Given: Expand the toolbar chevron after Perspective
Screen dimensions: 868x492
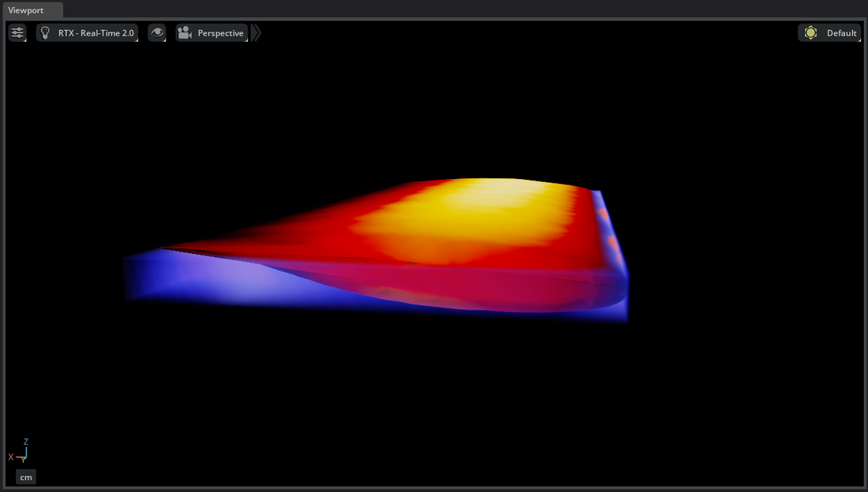Looking at the screenshot, I should (256, 32).
